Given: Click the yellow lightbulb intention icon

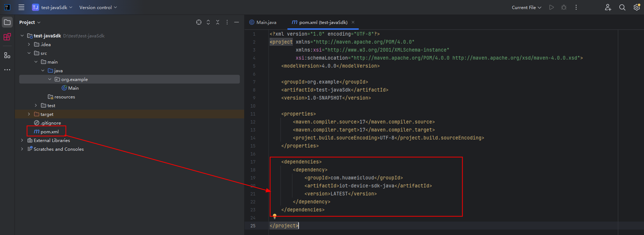Looking at the screenshot, I should [275, 216].
